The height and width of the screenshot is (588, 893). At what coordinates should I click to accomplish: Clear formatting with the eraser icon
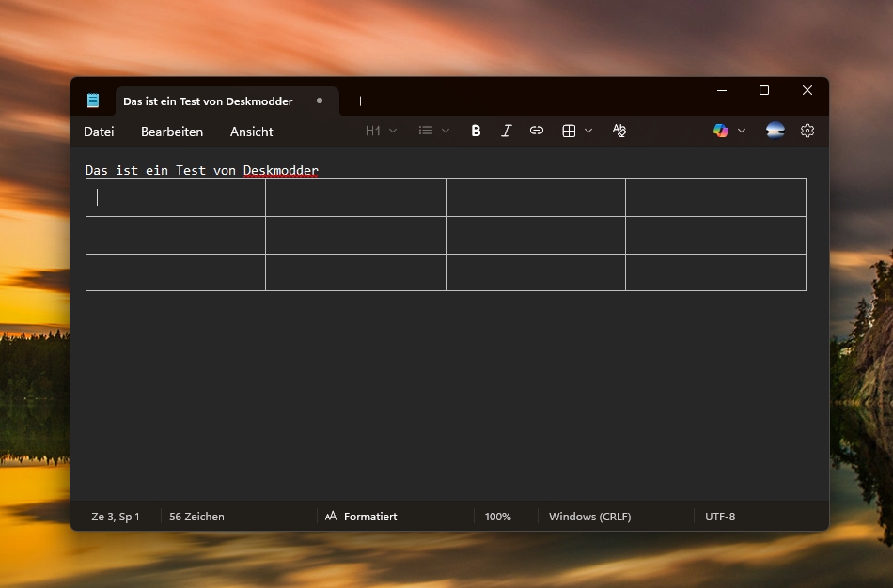click(x=619, y=131)
